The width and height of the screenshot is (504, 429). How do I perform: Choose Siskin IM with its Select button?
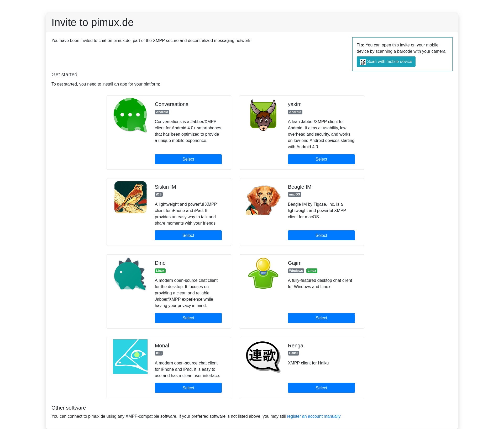point(188,236)
